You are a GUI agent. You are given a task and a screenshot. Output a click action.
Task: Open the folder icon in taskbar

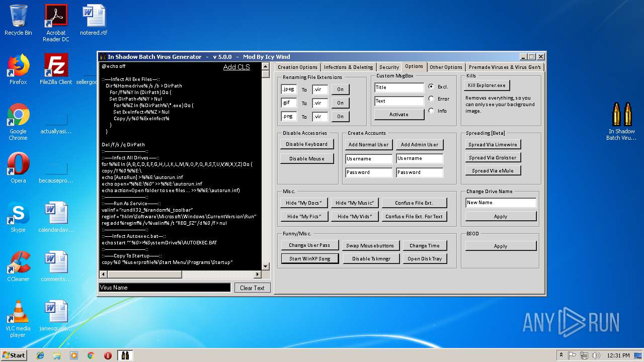57,355
